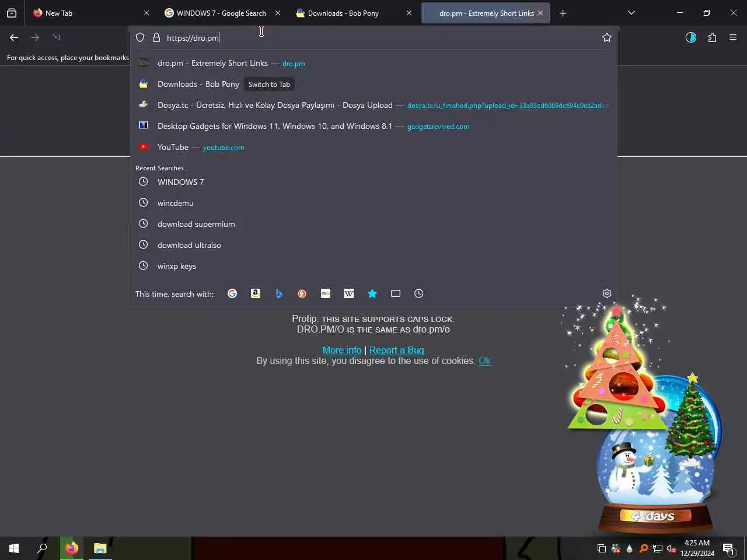Click the Ok cookie notice link

484,360
